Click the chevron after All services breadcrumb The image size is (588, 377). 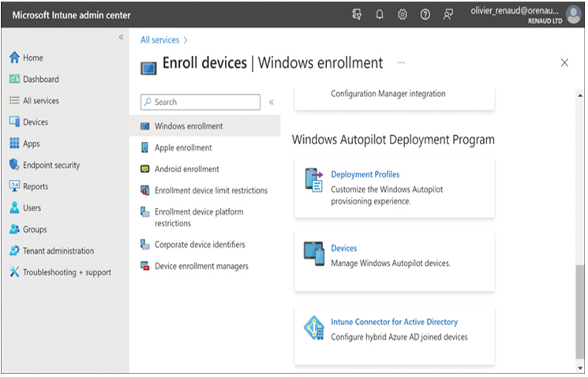click(x=186, y=40)
